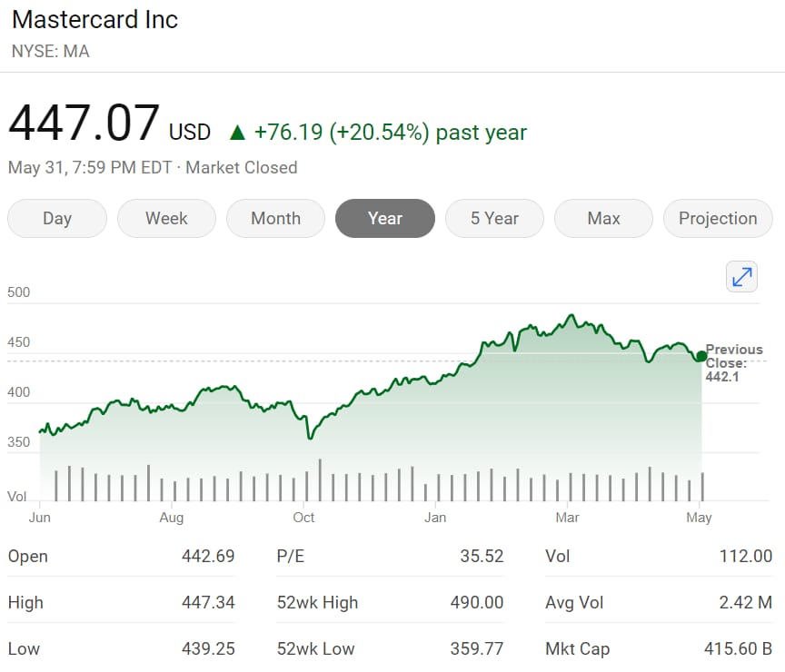
Task: Click the 447.07 current price
Action: [84, 124]
